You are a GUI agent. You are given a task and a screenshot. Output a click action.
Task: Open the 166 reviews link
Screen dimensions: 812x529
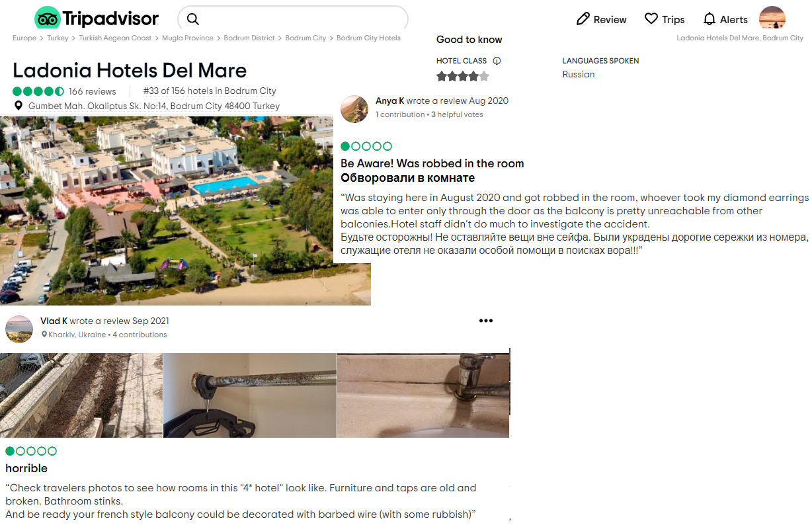click(x=92, y=91)
